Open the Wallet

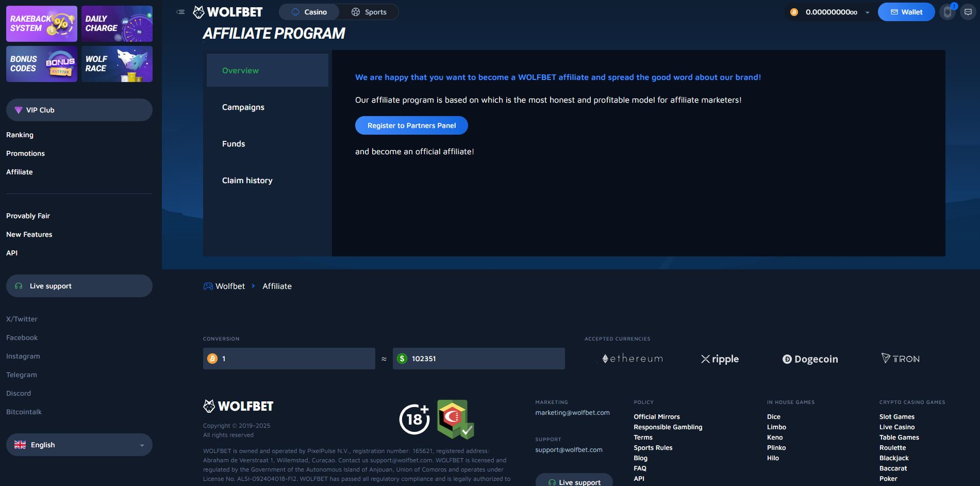point(906,12)
